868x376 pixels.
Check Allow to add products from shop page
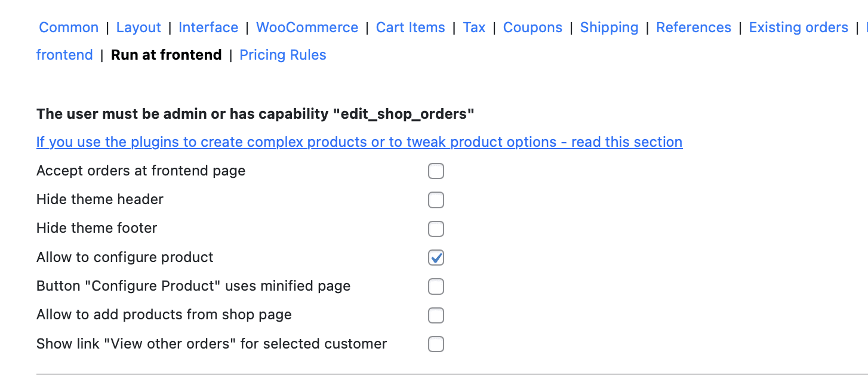coord(436,315)
